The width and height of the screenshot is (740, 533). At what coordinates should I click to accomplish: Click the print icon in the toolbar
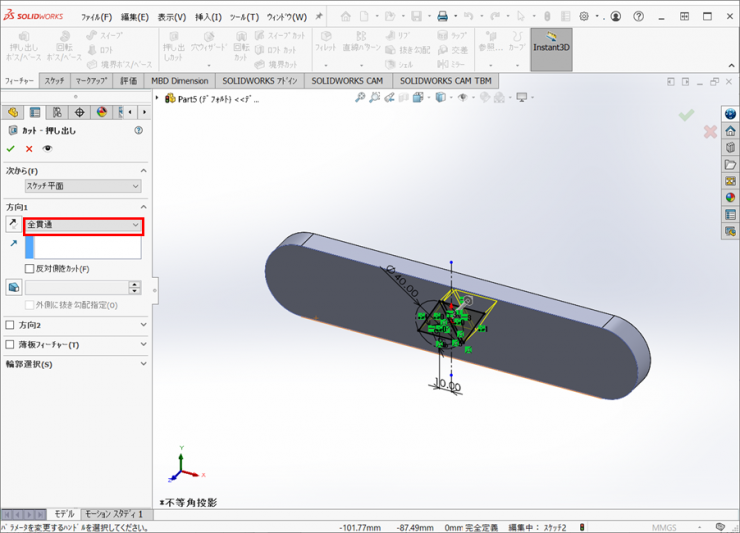(443, 17)
